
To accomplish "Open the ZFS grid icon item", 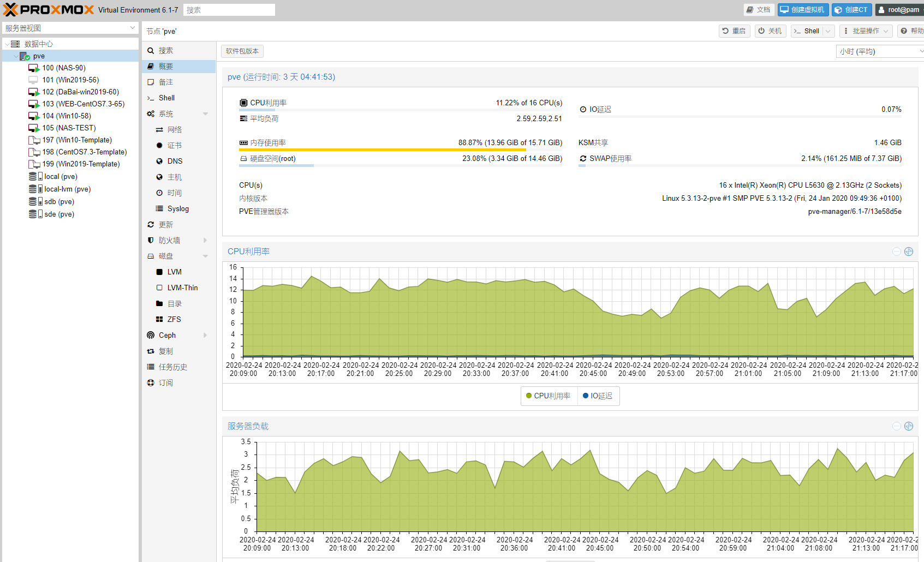I will click(x=159, y=320).
